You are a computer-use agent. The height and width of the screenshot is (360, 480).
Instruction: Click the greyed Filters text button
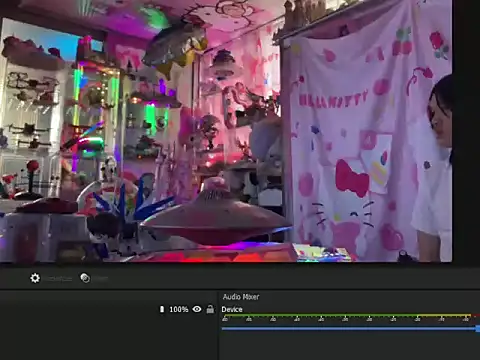click(x=100, y=278)
